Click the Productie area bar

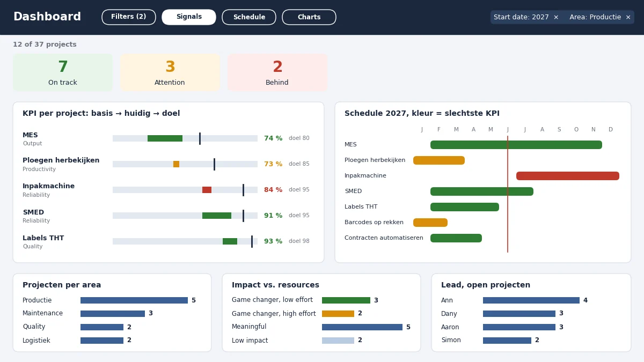click(134, 300)
